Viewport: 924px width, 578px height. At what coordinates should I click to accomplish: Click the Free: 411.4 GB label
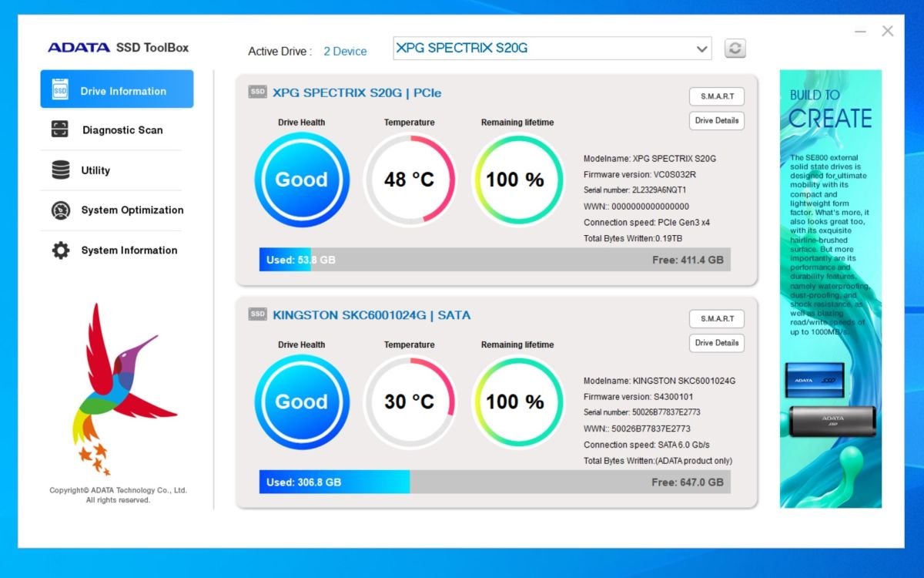pos(688,260)
